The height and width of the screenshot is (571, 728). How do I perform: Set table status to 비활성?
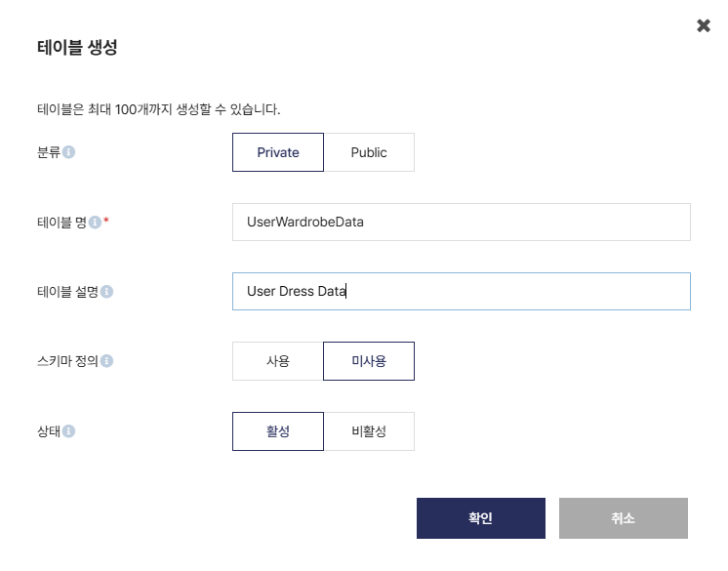(369, 431)
